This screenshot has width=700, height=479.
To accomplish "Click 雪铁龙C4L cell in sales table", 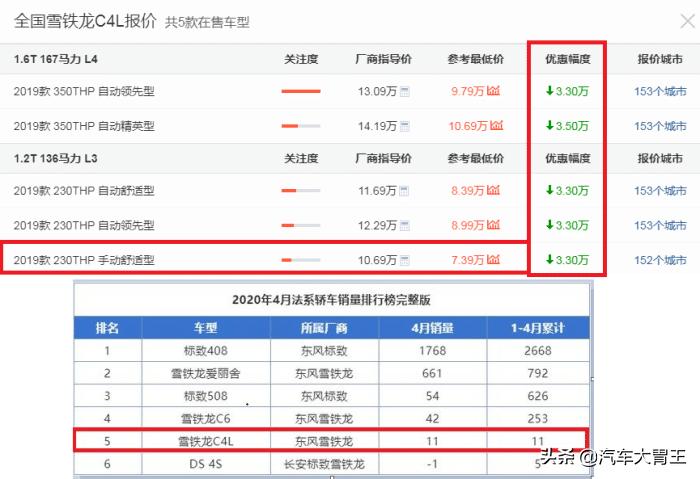I will (206, 442).
